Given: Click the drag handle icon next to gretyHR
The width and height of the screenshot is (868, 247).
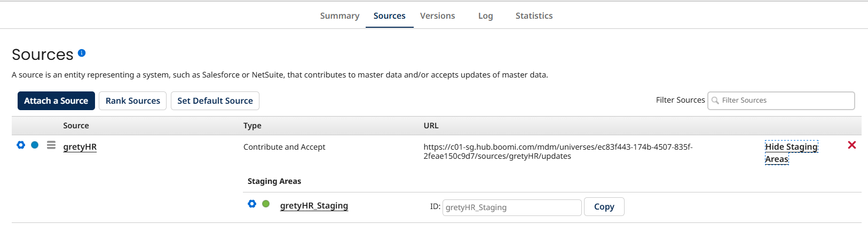Looking at the screenshot, I should pyautogui.click(x=51, y=145).
